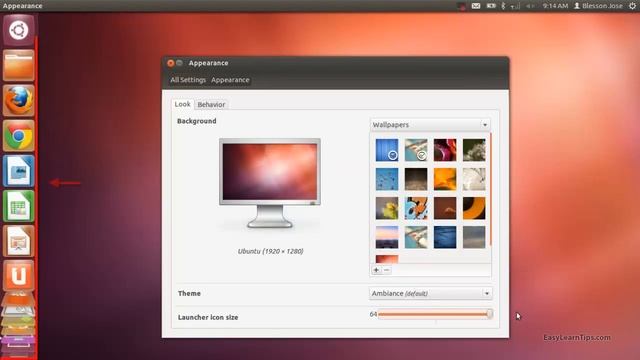Open the Files folder launcher icon
This screenshot has width=640, height=360.
(18, 65)
